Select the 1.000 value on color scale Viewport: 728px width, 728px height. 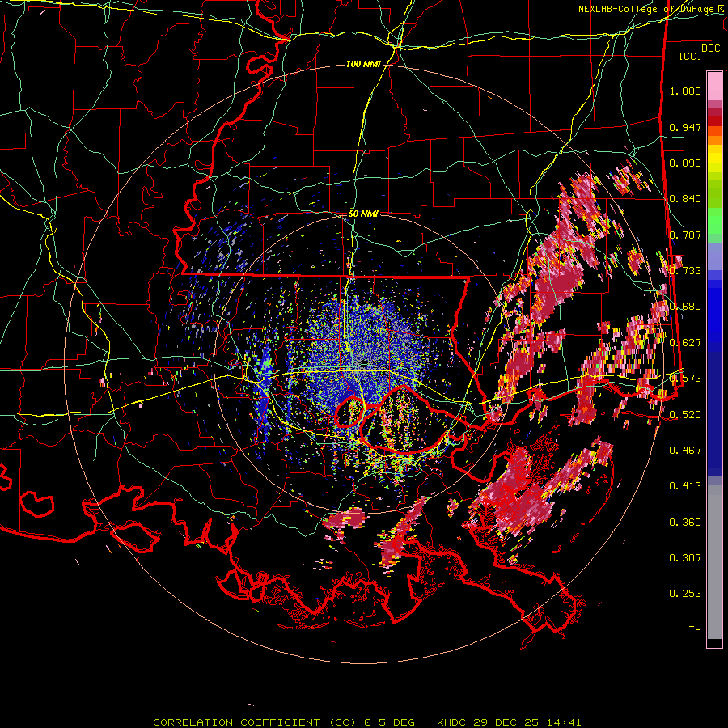(685, 91)
